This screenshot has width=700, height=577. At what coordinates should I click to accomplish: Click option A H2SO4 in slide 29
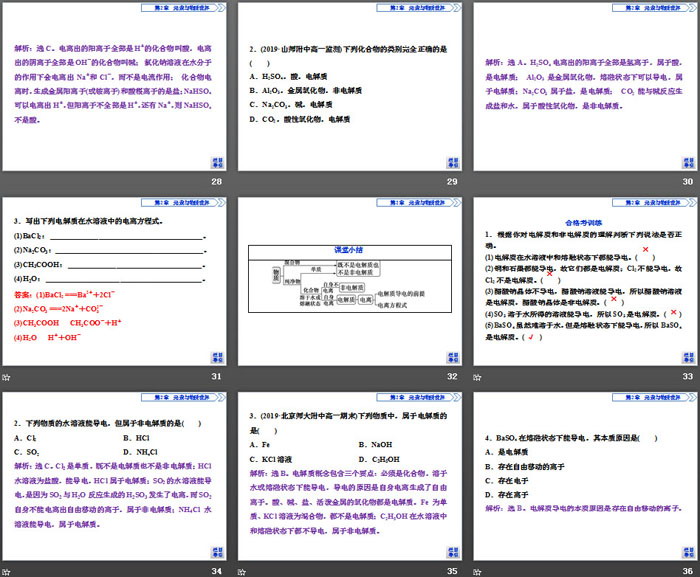(x=288, y=76)
